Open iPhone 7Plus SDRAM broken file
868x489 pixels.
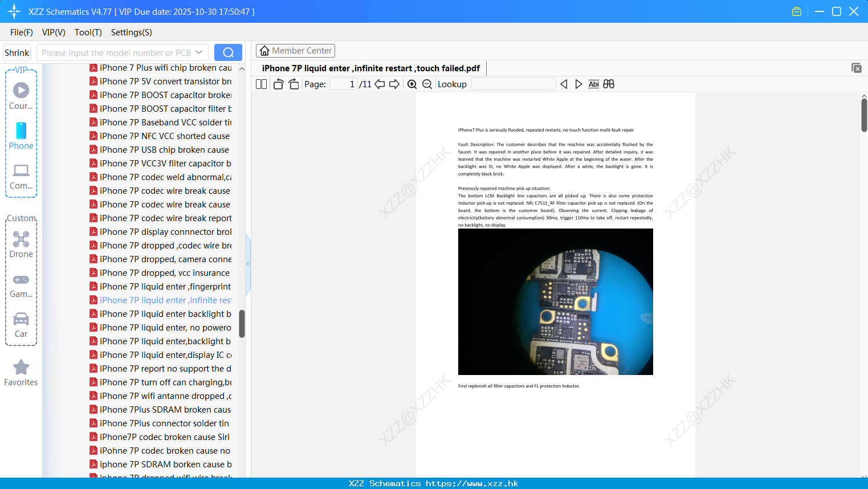[161, 410]
